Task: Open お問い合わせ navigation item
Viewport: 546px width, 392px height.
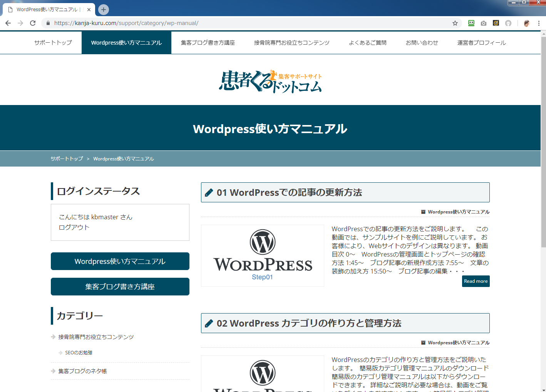Action: pyautogui.click(x=422, y=43)
